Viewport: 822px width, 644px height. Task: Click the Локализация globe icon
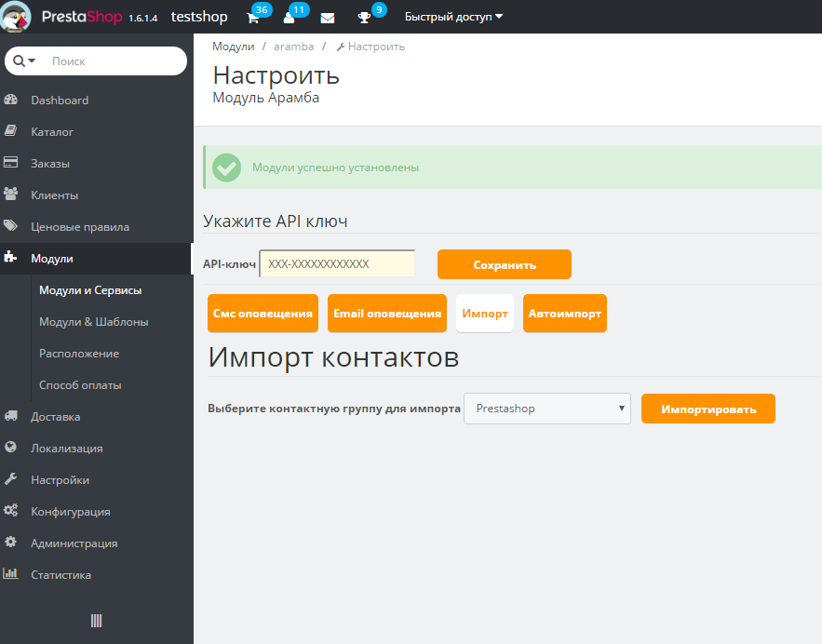(x=10, y=448)
